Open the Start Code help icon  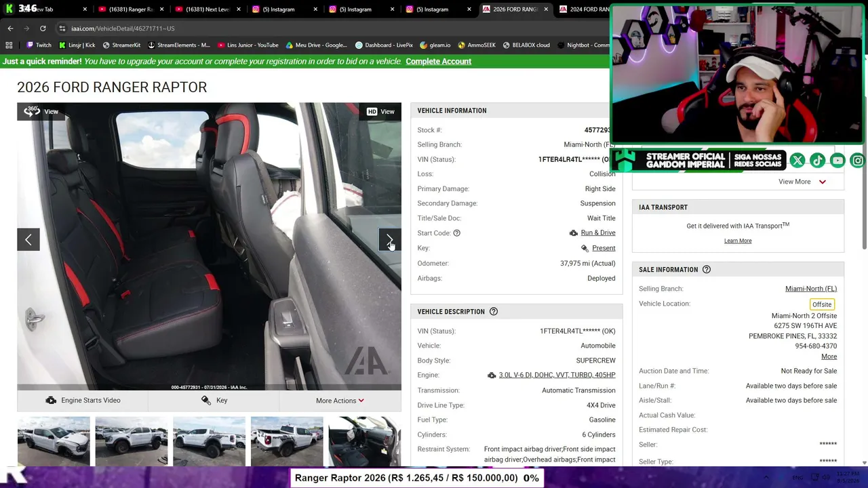456,233
